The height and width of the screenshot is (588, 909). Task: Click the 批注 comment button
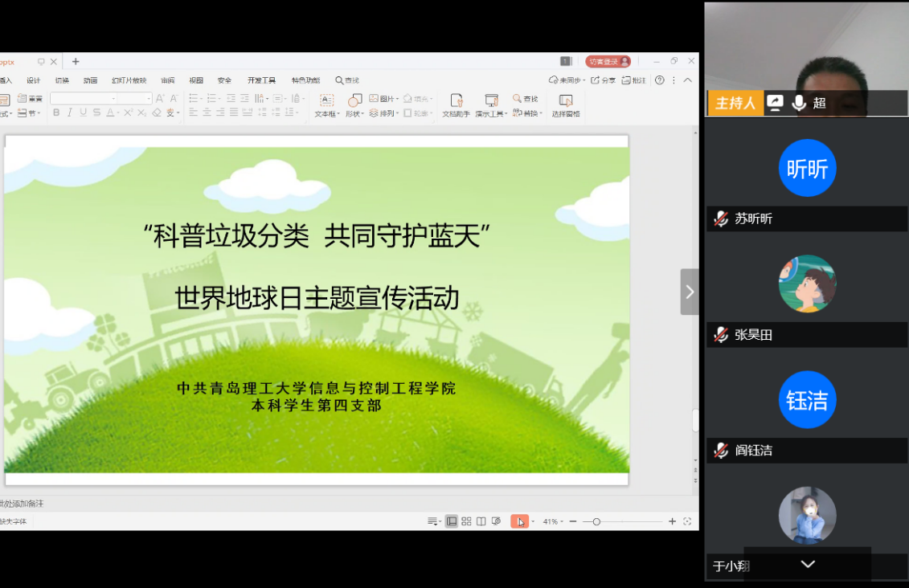[635, 80]
